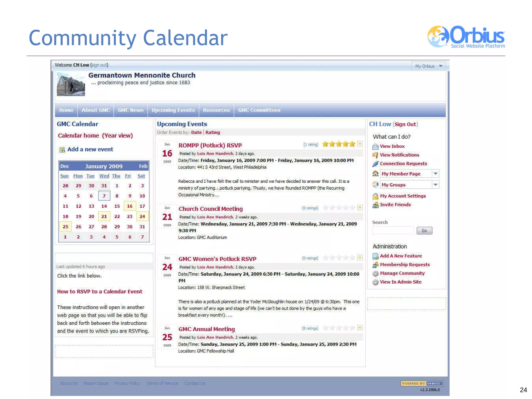Open the Upcoming Events navigation tab

[173, 110]
